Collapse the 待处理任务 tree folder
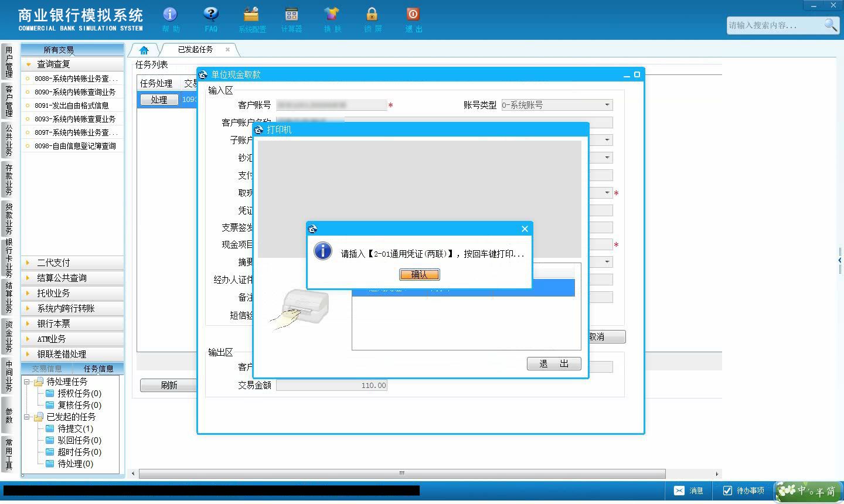The height and width of the screenshot is (504, 844). pos(26,382)
